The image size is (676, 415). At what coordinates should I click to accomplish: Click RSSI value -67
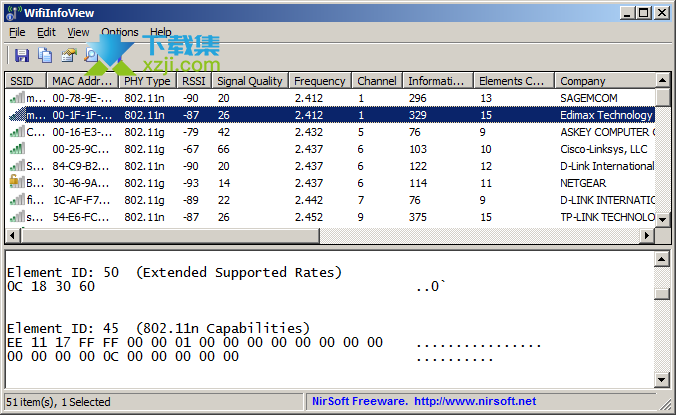[x=191, y=149]
